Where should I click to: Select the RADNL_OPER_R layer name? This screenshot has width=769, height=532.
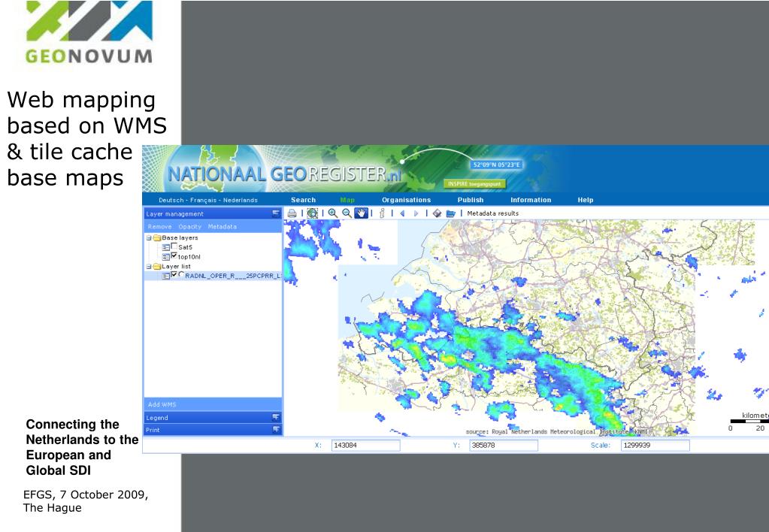[x=233, y=276]
